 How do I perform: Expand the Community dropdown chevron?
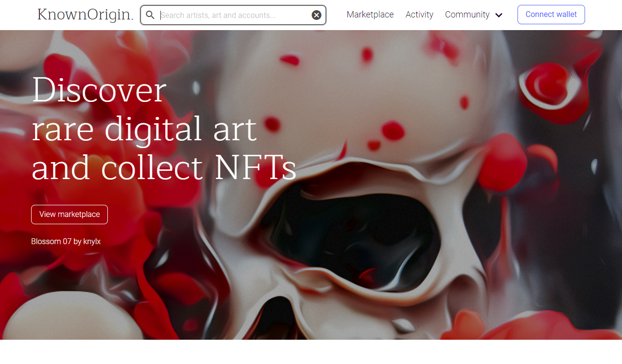point(499,15)
